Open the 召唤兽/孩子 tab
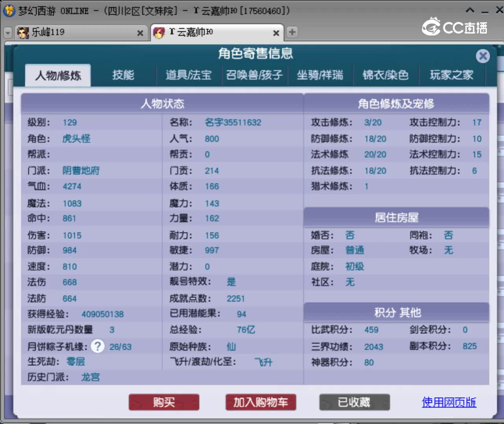This screenshot has width=504, height=424. coord(254,75)
